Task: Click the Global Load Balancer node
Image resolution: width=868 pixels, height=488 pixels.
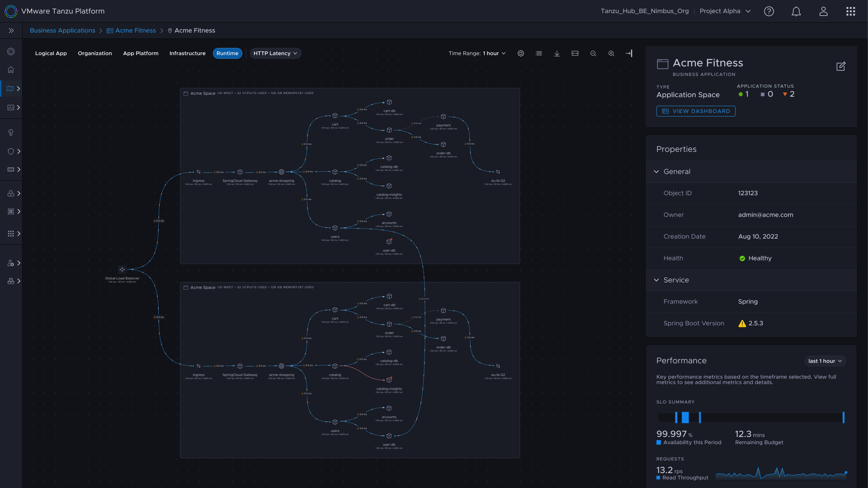Action: [122, 269]
